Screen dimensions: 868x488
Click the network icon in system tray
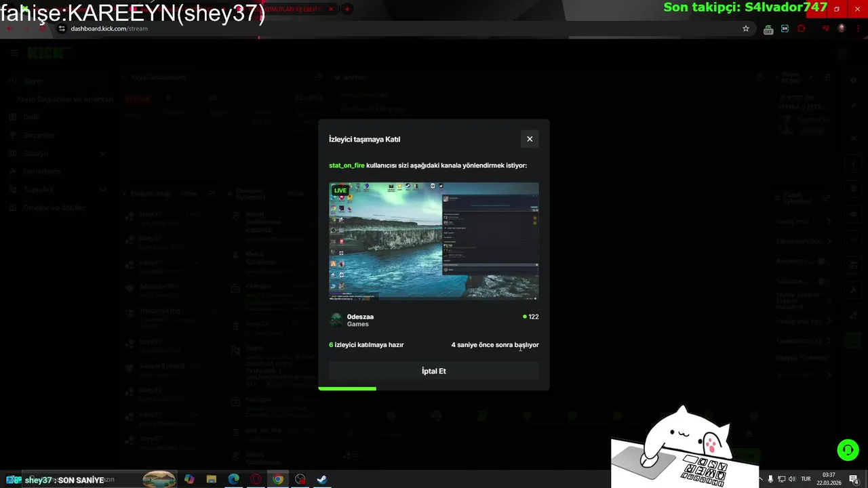tap(781, 479)
